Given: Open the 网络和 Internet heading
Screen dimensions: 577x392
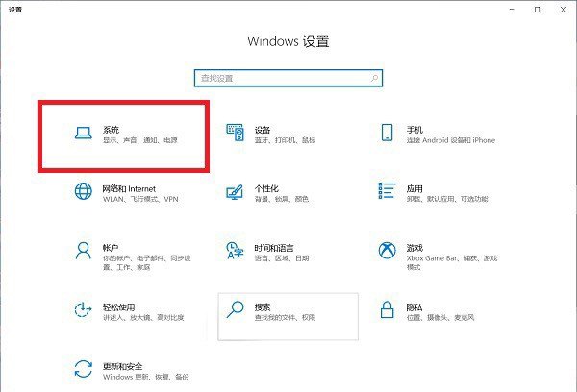Looking at the screenshot, I should pos(129,189).
